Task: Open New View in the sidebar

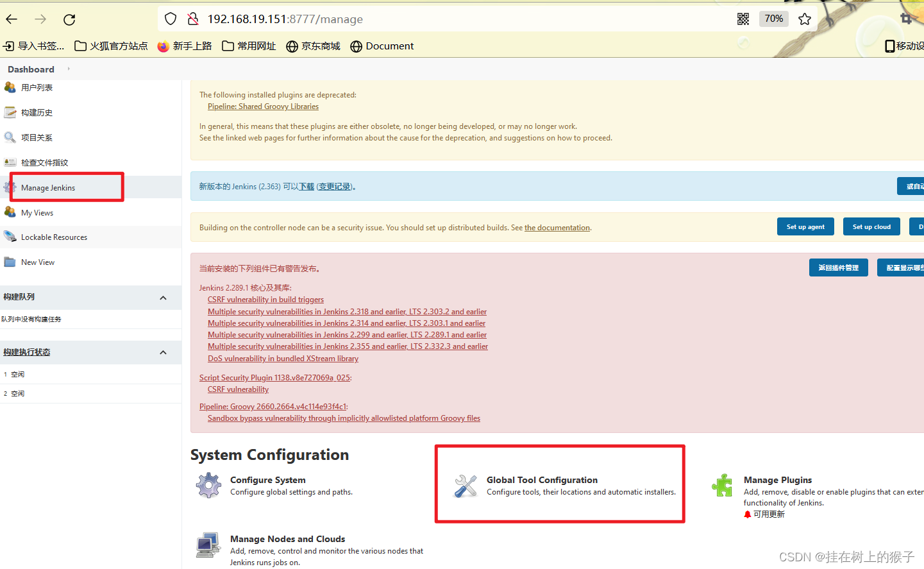Action: (38, 262)
